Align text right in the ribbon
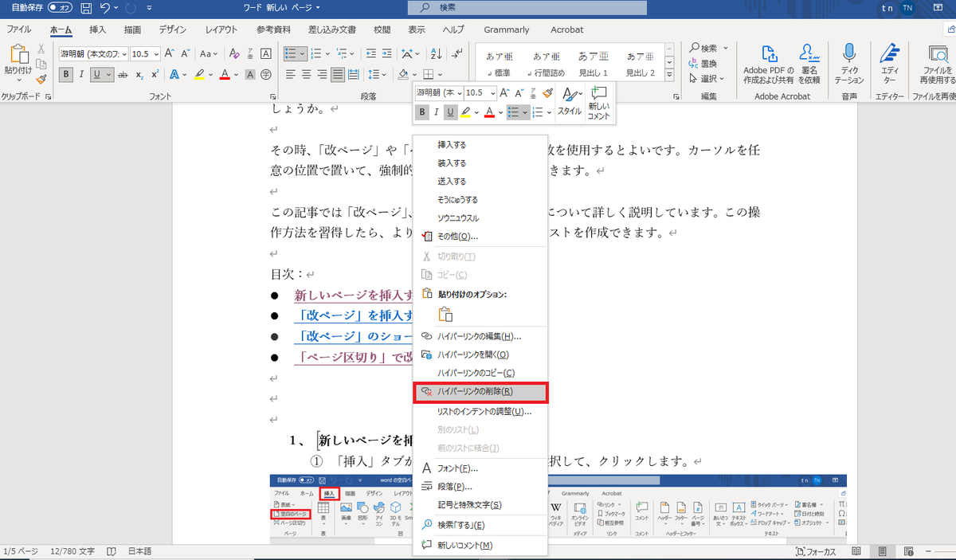Viewport: 956px width, 560px height. coord(322,74)
